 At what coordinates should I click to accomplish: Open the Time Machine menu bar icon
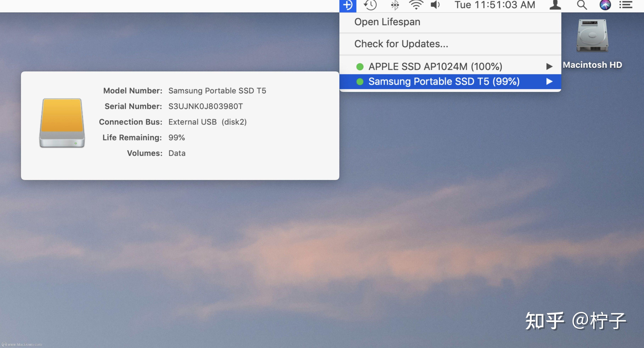(370, 5)
